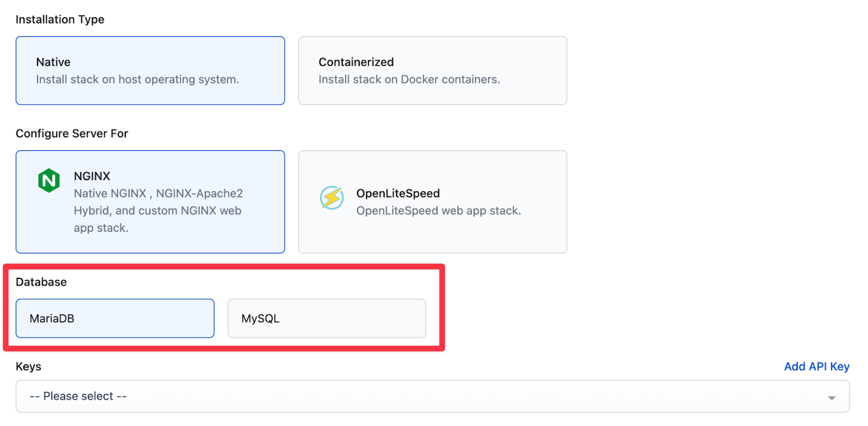Click the OpenLiteSpeed lightning bolt logo
Viewport: 868px width, 426px height.
331,198
